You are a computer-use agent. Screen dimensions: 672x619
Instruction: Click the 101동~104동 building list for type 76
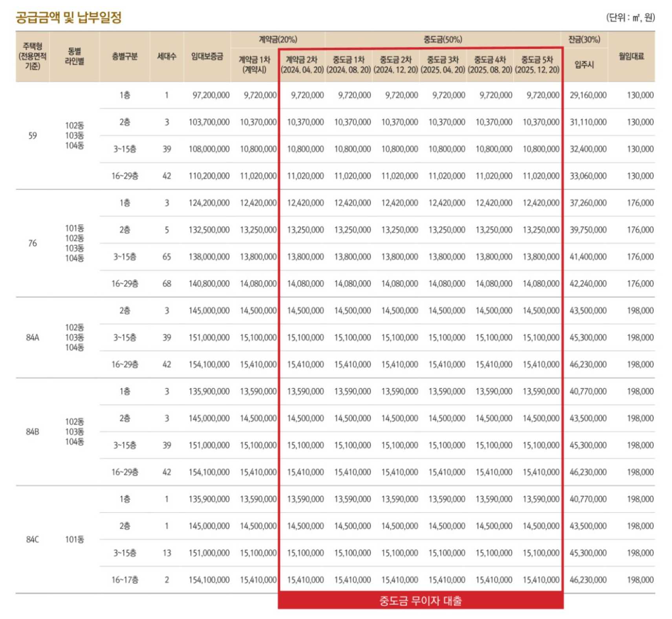point(74,243)
